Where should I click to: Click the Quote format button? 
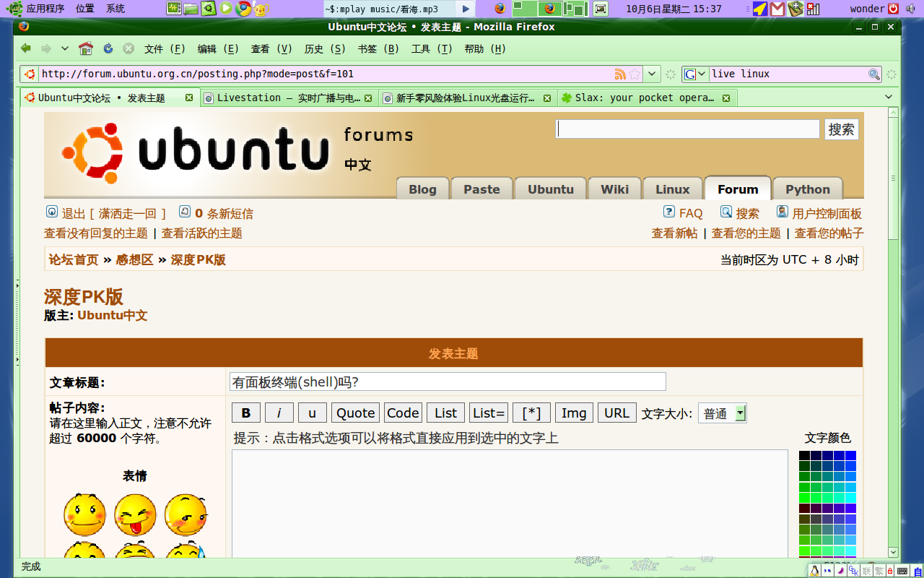point(356,413)
